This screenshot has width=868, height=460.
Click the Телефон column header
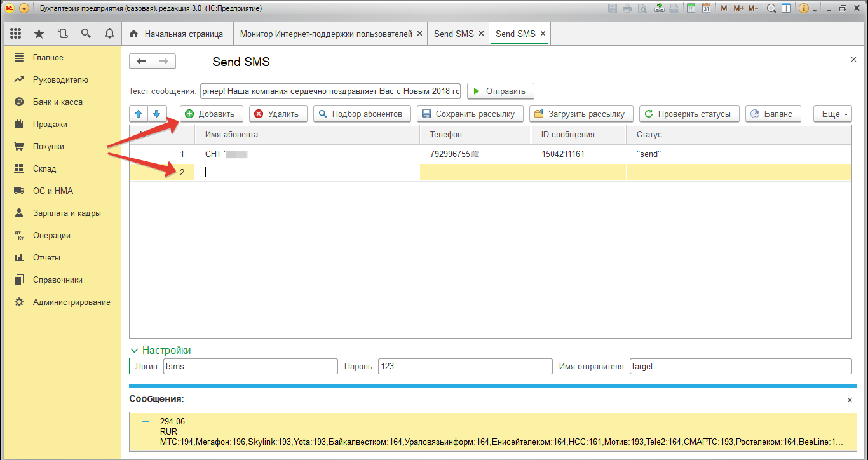click(x=475, y=135)
